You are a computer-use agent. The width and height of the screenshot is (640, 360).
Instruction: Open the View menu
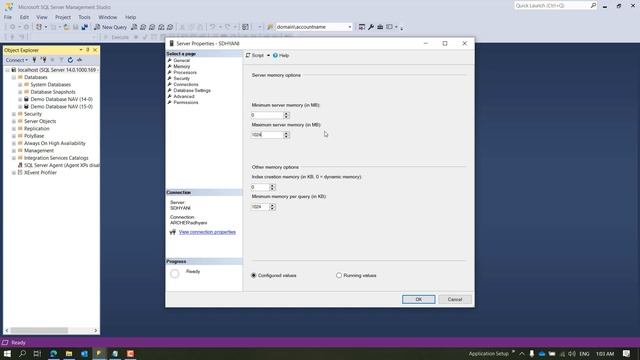[42, 17]
